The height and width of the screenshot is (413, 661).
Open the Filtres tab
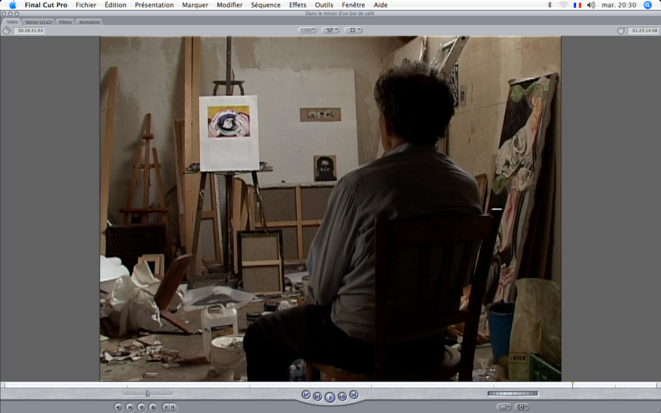coord(65,22)
